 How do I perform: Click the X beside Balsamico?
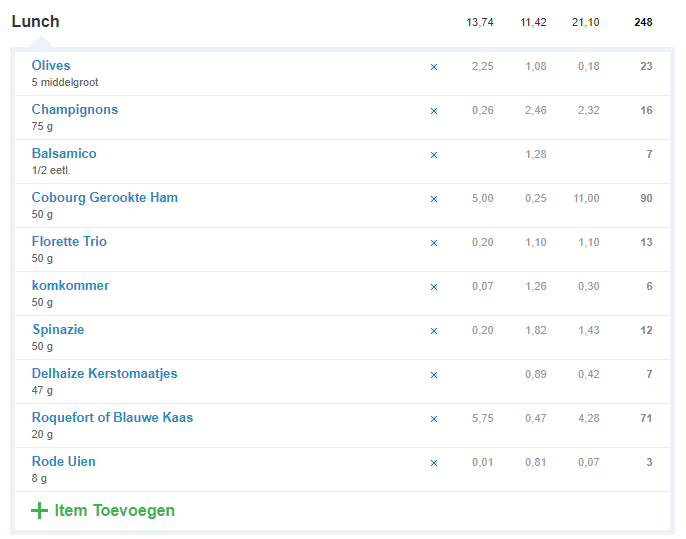(x=434, y=155)
